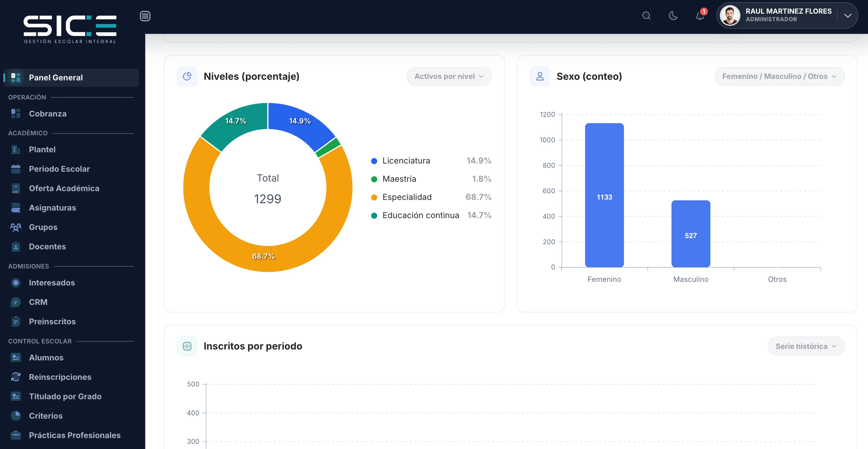Open Plantel from the sidebar
Viewport: 868px width, 449px height.
(x=71, y=150)
